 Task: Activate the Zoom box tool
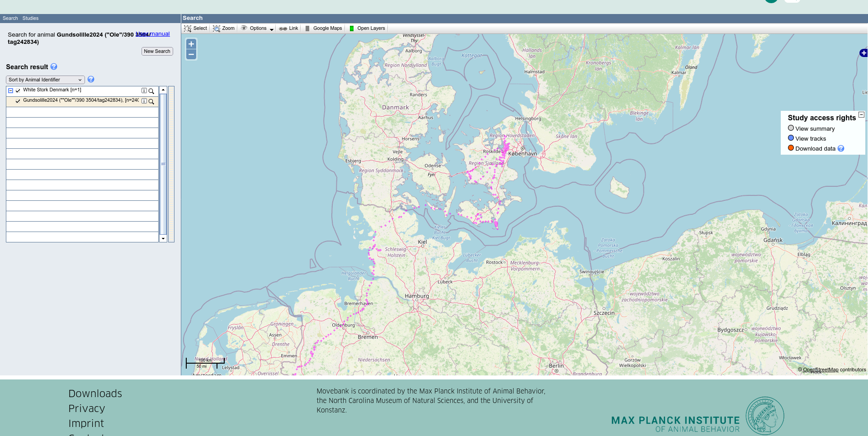click(224, 28)
